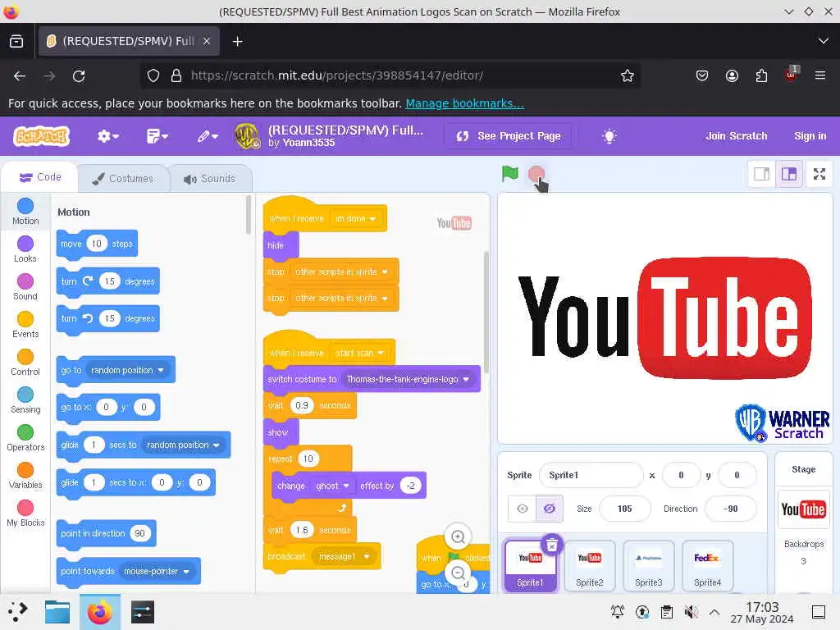840x630 pixels.
Task: Open the Firefox extensions icon
Action: click(x=761, y=76)
